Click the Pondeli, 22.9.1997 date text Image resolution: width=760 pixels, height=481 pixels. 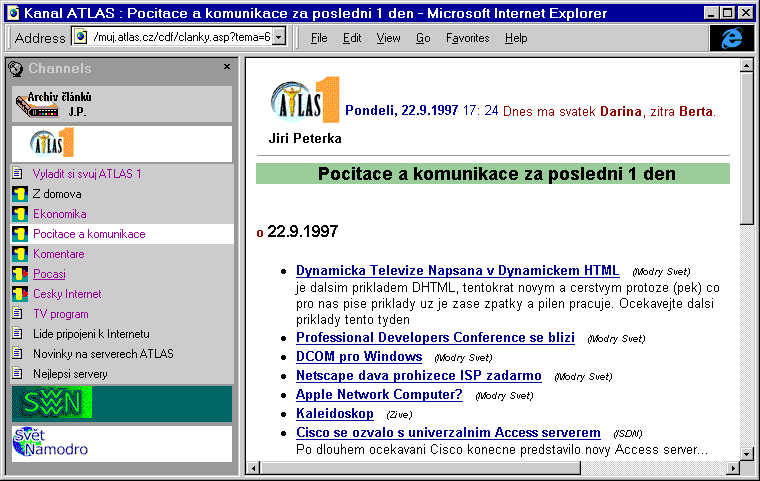point(401,111)
